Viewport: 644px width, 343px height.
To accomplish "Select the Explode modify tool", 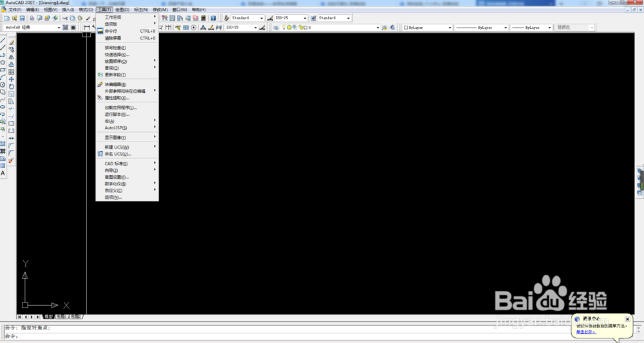I will point(12,160).
